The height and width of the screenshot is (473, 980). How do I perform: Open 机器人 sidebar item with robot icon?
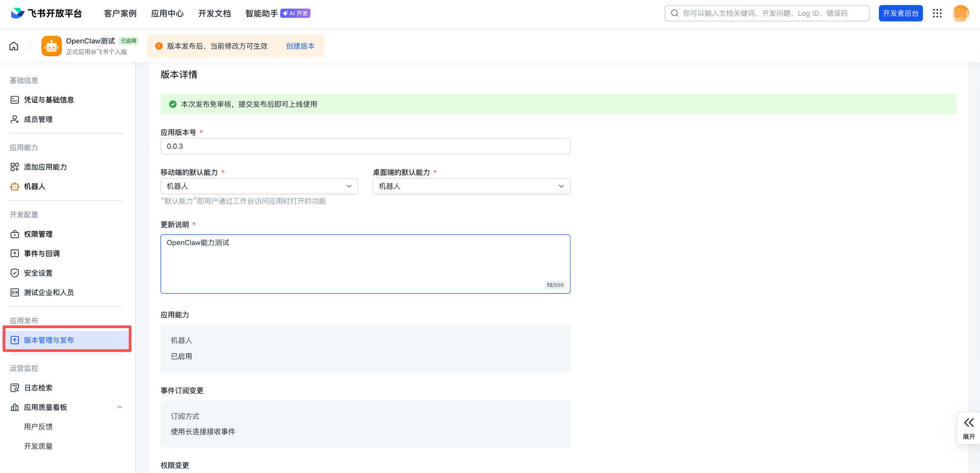[34, 186]
